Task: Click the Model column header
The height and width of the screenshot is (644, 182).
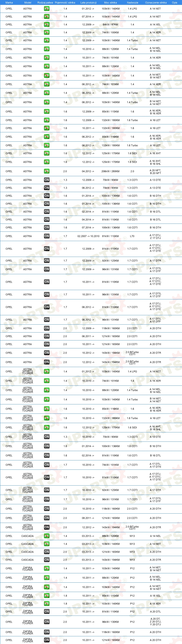Action: [28, 3]
